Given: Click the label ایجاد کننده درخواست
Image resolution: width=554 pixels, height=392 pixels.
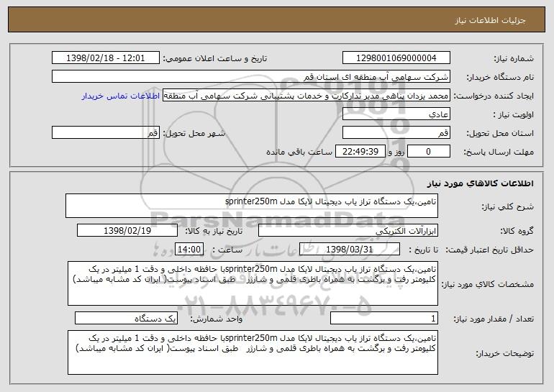Looking at the screenshot, I should (494, 96).
